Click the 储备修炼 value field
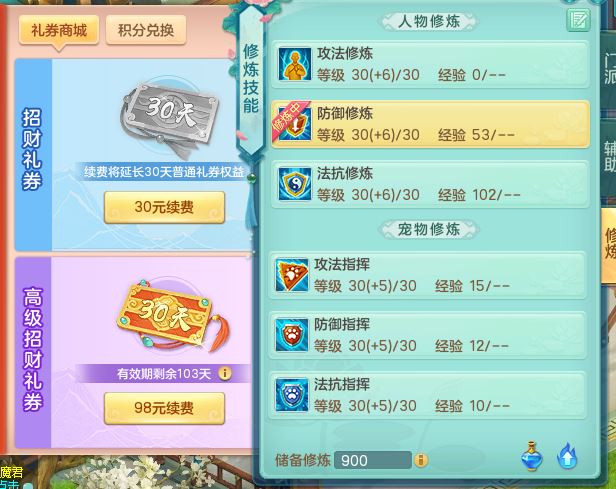 372,460
